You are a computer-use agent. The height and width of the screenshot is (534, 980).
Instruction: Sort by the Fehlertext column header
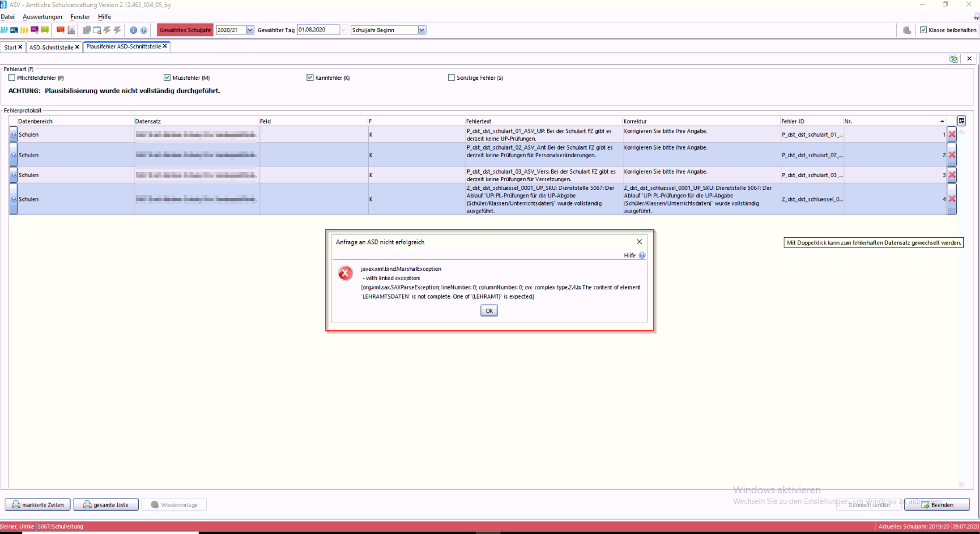(x=544, y=121)
